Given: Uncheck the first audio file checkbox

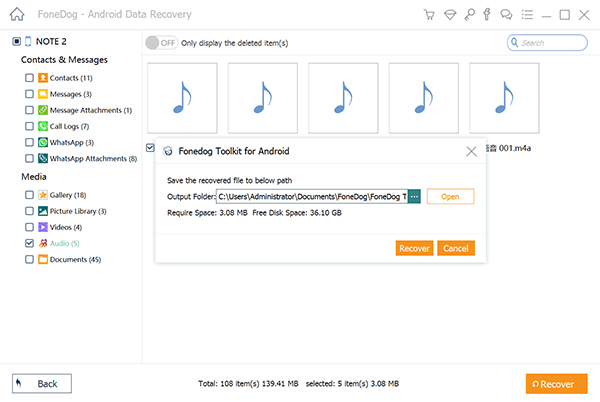Looking at the screenshot, I should click(150, 148).
